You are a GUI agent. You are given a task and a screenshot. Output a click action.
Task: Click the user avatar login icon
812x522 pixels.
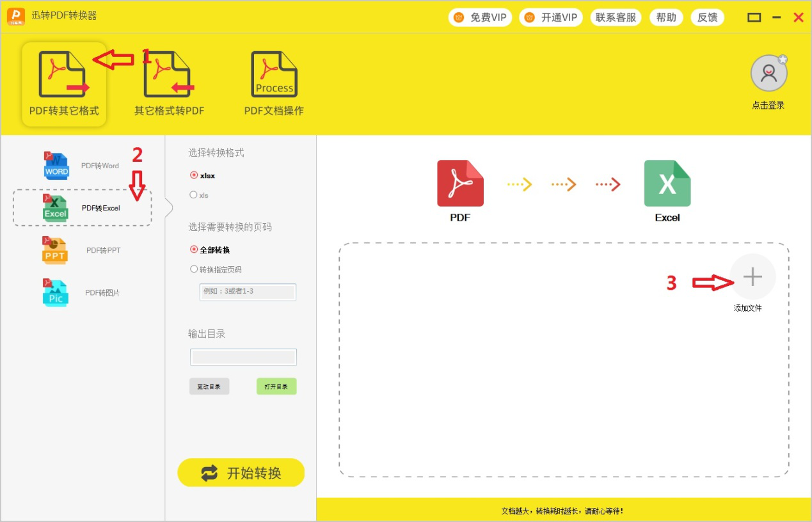[768, 73]
